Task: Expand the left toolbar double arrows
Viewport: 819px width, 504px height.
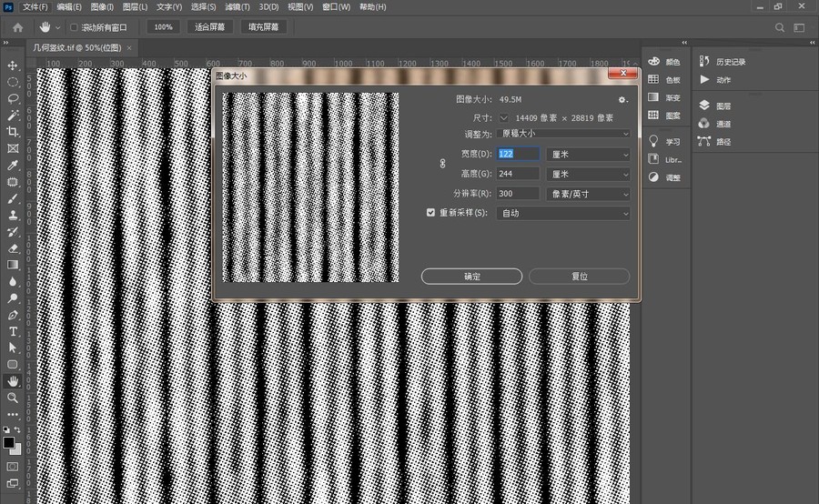Action: pos(5,43)
